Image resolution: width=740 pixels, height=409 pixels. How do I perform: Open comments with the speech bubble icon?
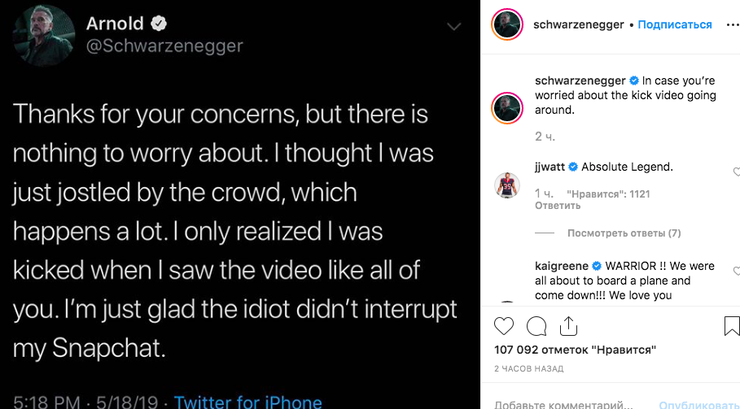tap(537, 327)
